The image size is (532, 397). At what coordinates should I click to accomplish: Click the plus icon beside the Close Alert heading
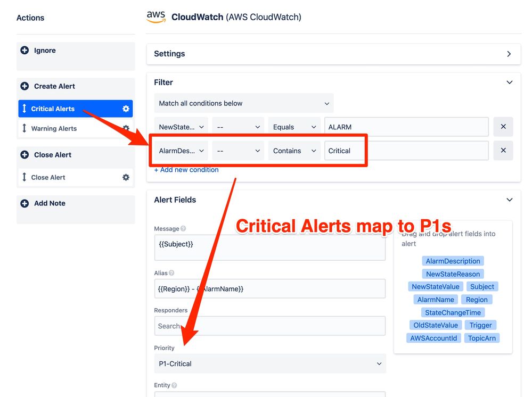pos(24,155)
